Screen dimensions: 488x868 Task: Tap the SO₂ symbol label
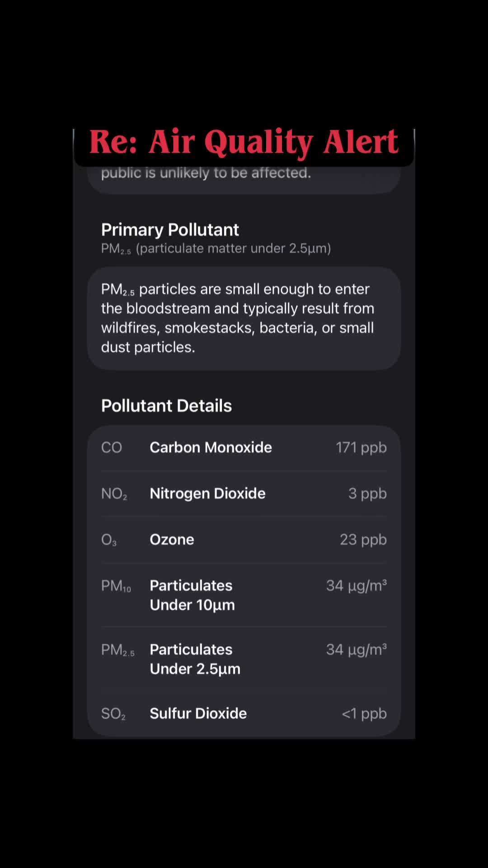113,714
